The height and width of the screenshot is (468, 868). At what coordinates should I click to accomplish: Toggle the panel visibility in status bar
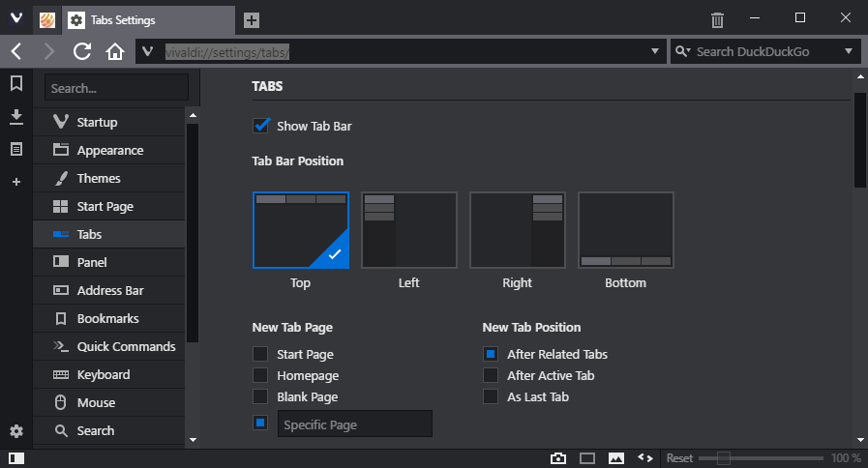(15, 457)
